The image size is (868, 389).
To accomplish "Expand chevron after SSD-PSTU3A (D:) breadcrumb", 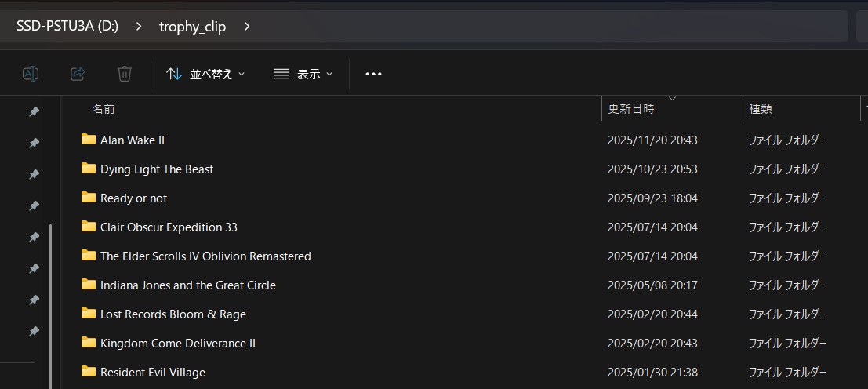I will click(139, 27).
